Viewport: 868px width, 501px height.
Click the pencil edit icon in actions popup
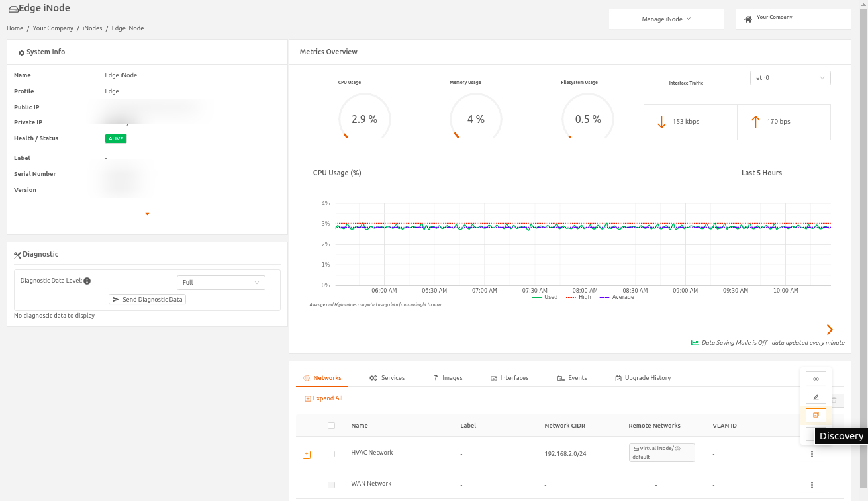[816, 397]
